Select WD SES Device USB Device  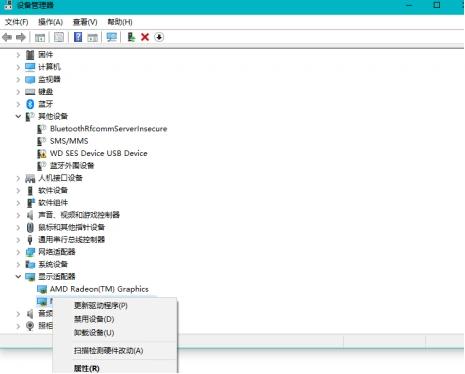pos(99,153)
